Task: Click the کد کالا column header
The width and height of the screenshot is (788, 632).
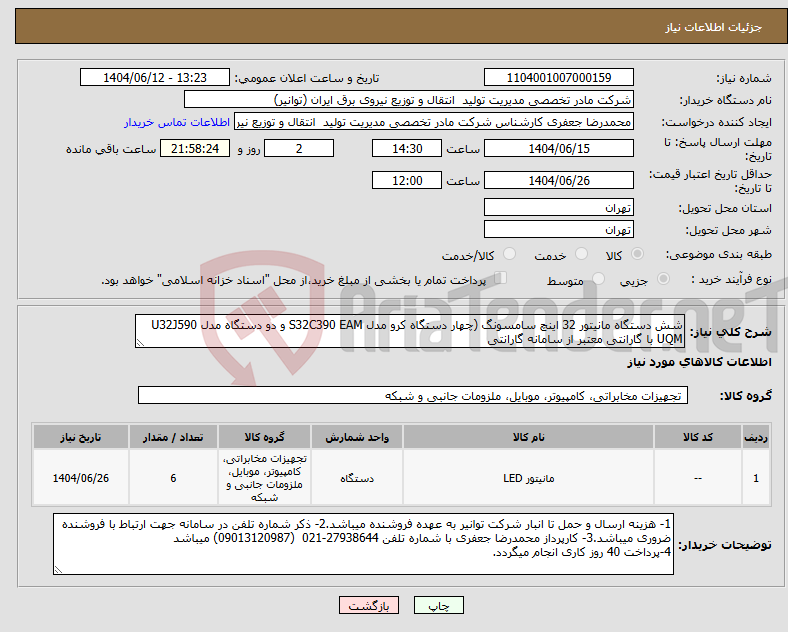Action: click(698, 437)
